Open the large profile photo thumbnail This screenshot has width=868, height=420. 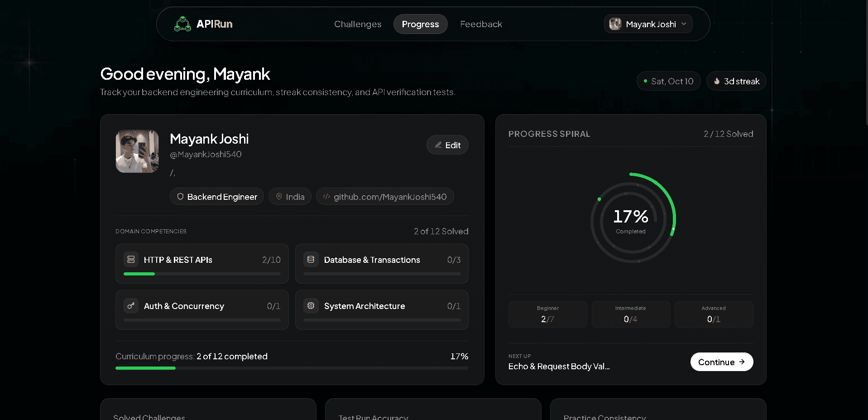[137, 151]
